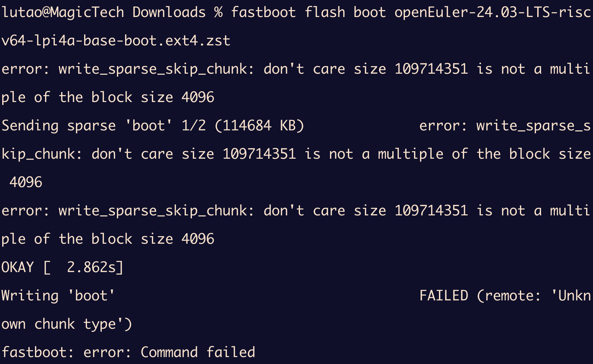
Task: Click the Downloads directory in the prompt
Action: [x=169, y=13]
